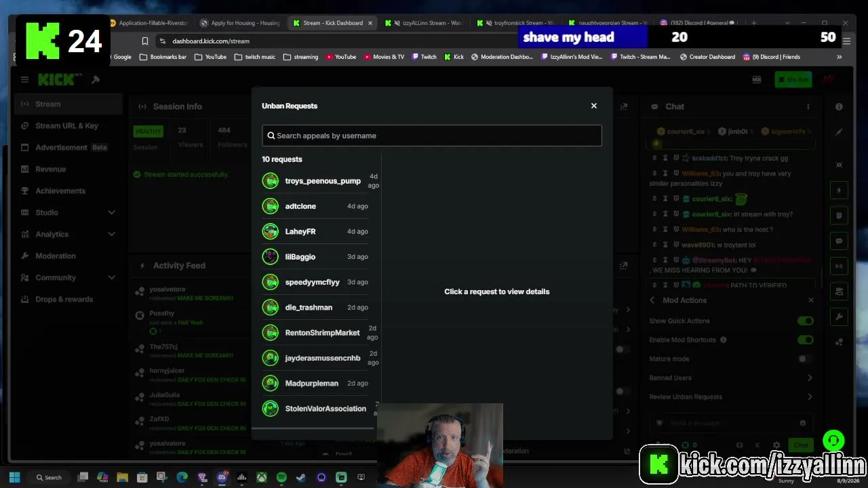Click the info icon in right toolbar
Image resolution: width=868 pixels, height=488 pixels.
(x=839, y=106)
